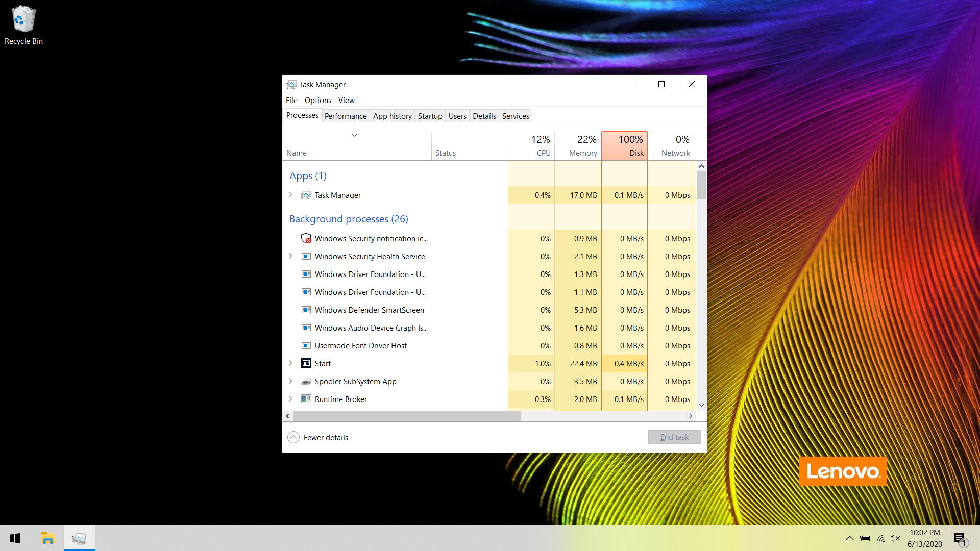
Task: Click the Start process icon
Action: 306,364
